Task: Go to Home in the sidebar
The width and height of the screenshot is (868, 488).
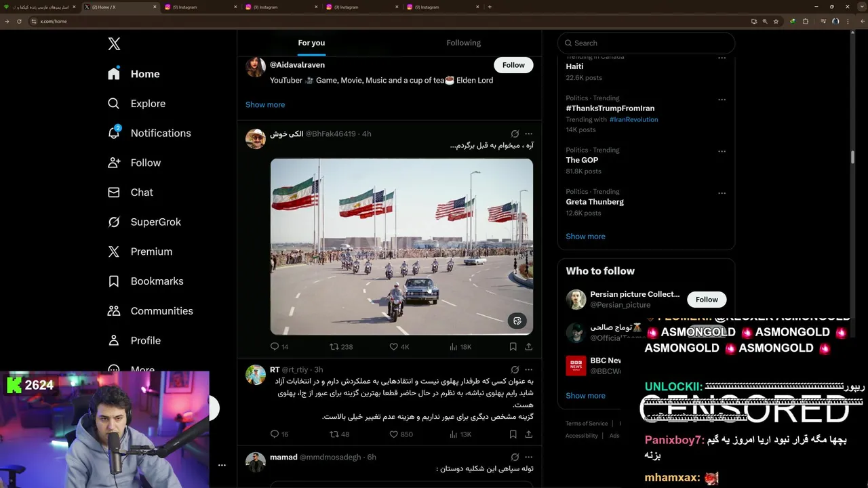Action: coord(134,74)
